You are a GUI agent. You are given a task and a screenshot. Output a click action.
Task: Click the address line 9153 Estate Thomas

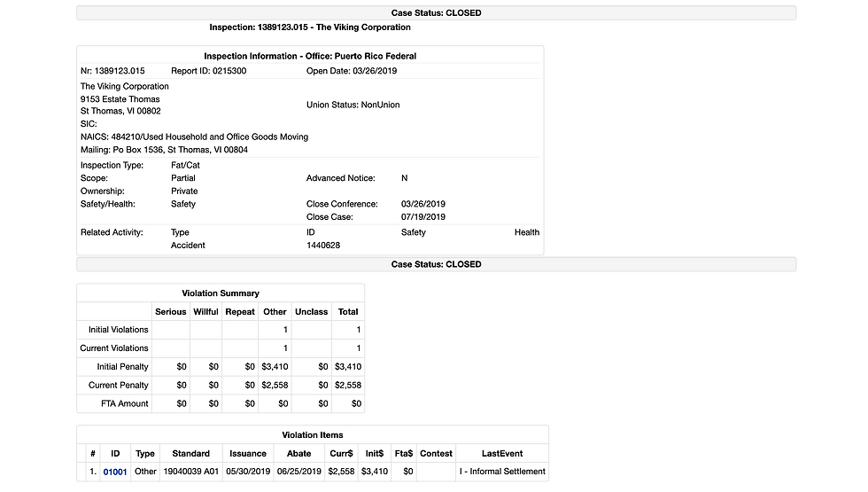pyautogui.click(x=120, y=99)
